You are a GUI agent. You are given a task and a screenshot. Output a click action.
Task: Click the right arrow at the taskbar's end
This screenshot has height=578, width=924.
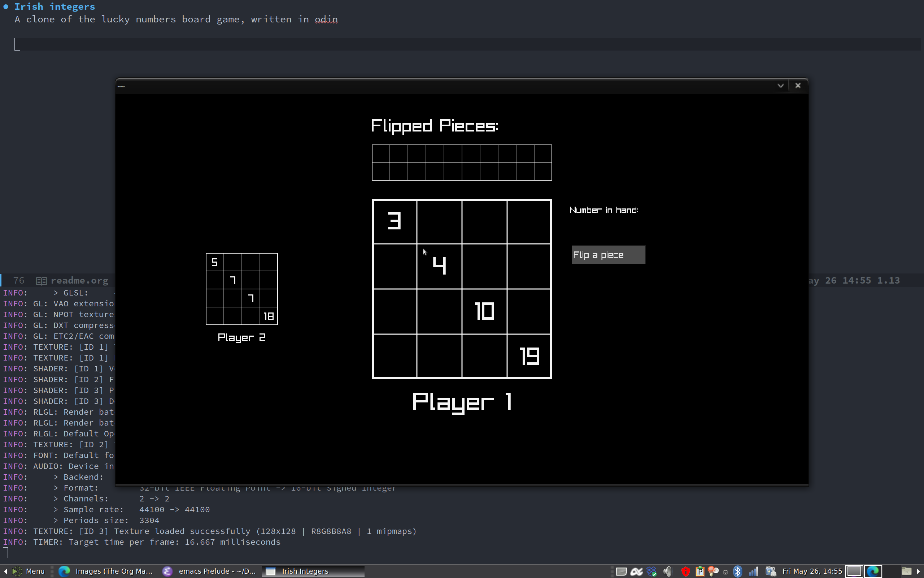click(918, 571)
